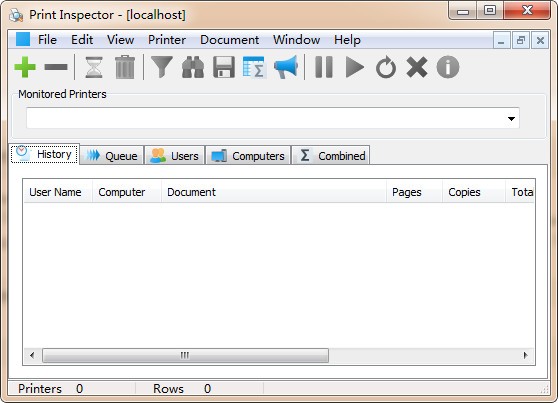Click the horizontal scrollbar left arrow
This screenshot has height=403, width=558.
coord(32,355)
